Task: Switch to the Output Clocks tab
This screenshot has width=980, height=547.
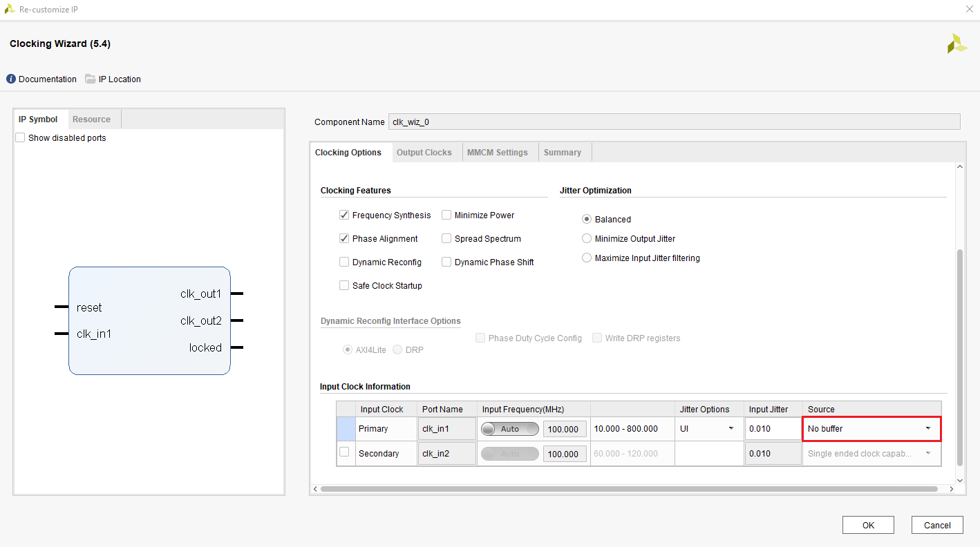Action: click(424, 152)
